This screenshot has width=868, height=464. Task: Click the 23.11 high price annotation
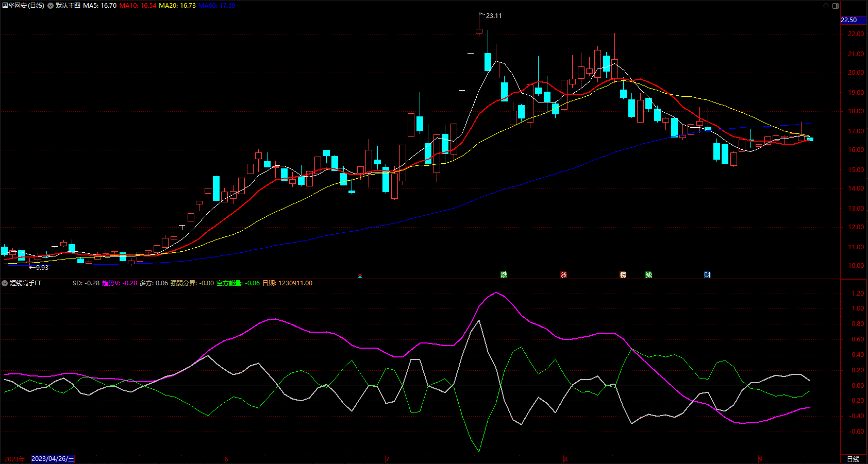[494, 16]
